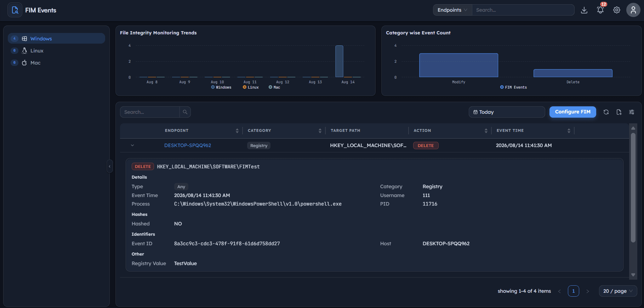This screenshot has height=308, width=644.
Task: Click the Windows platform icon in sidebar
Action: coord(24,39)
